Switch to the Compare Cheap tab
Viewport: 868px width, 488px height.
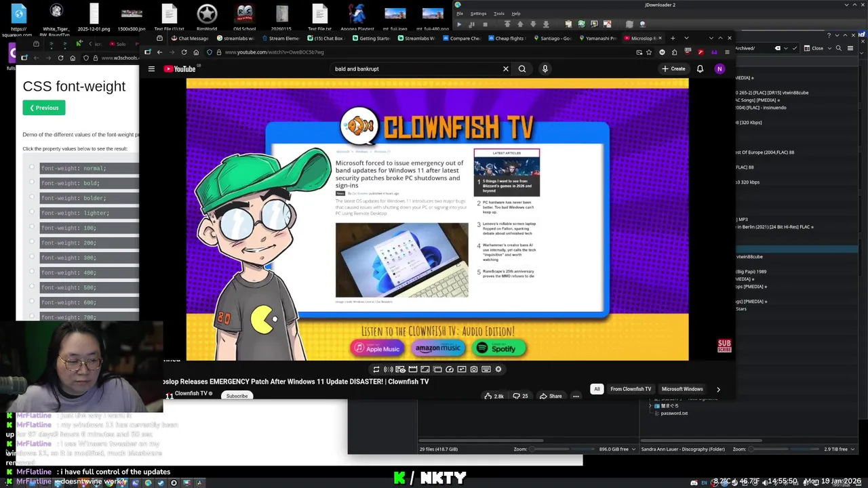point(461,38)
